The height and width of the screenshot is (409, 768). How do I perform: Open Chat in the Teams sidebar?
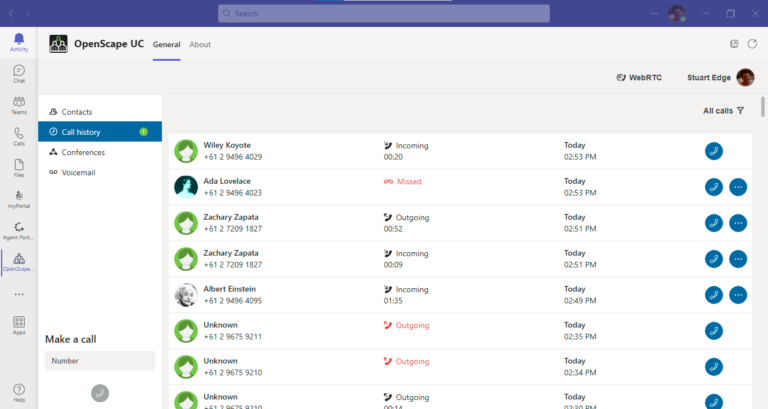(x=19, y=74)
